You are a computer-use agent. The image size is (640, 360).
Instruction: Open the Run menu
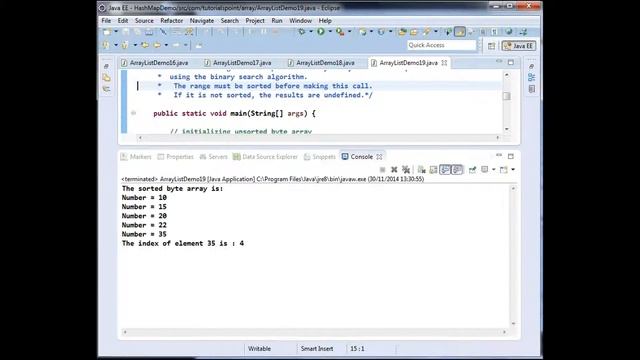[x=277, y=20]
